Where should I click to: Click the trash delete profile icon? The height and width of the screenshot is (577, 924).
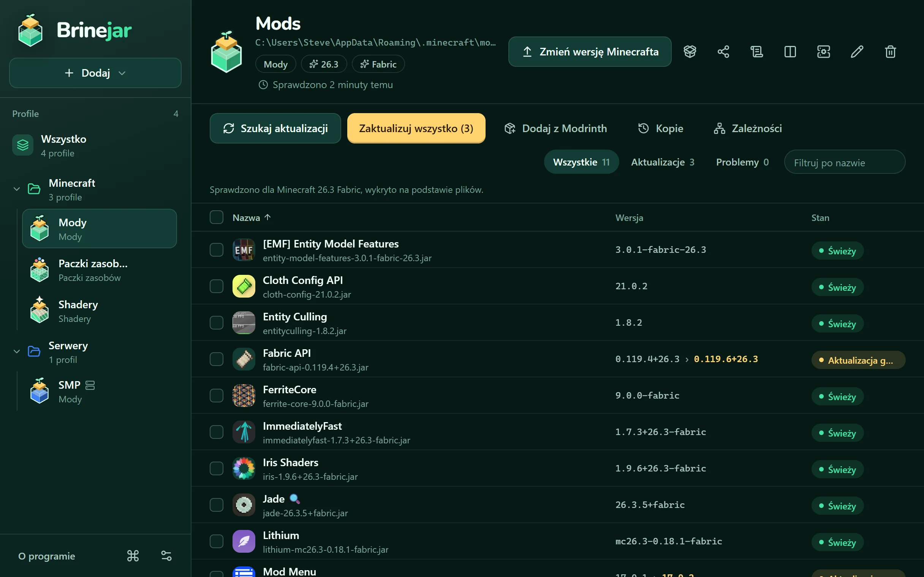pyautogui.click(x=890, y=52)
